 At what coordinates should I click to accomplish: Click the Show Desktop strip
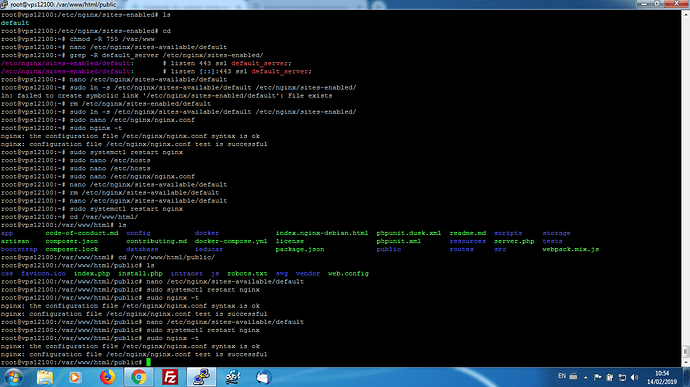tap(686, 377)
